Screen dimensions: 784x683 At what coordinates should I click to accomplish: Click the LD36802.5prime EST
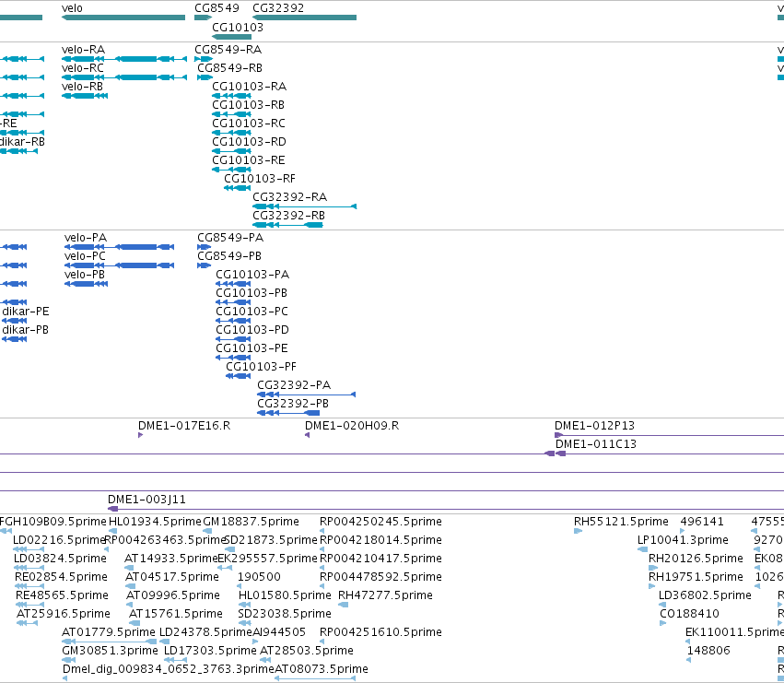pos(662,605)
